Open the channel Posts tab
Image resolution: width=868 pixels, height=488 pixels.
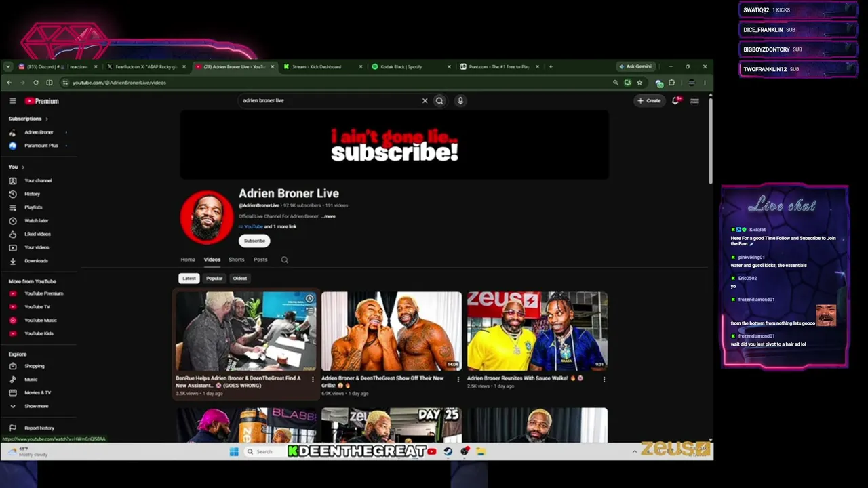[x=260, y=260]
